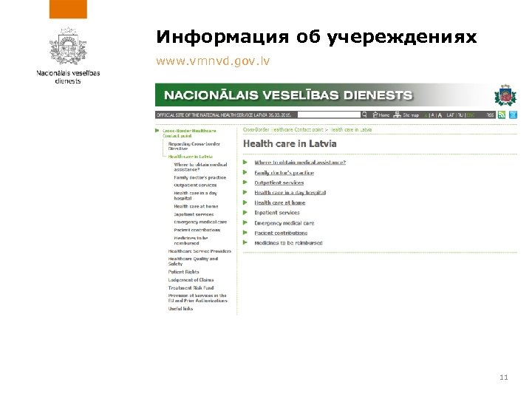Click breadcrumb Health care in Latvia
This screenshot has height=399, width=532.
(351, 130)
